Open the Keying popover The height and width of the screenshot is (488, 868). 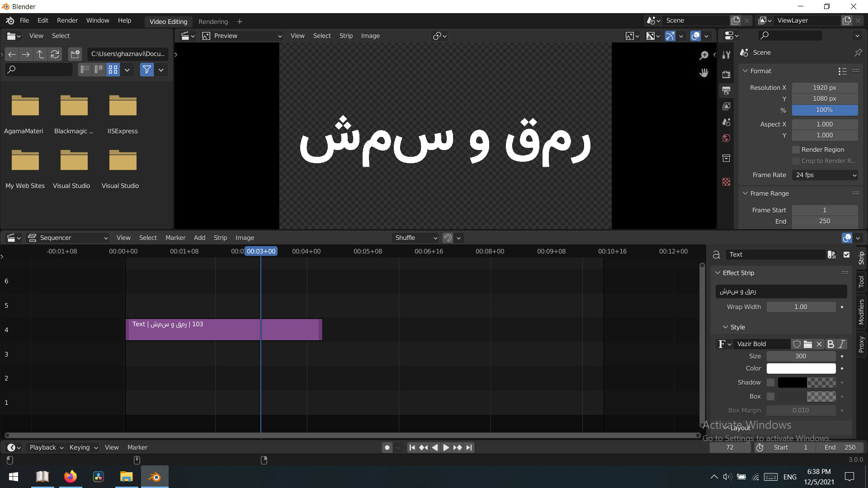point(83,447)
